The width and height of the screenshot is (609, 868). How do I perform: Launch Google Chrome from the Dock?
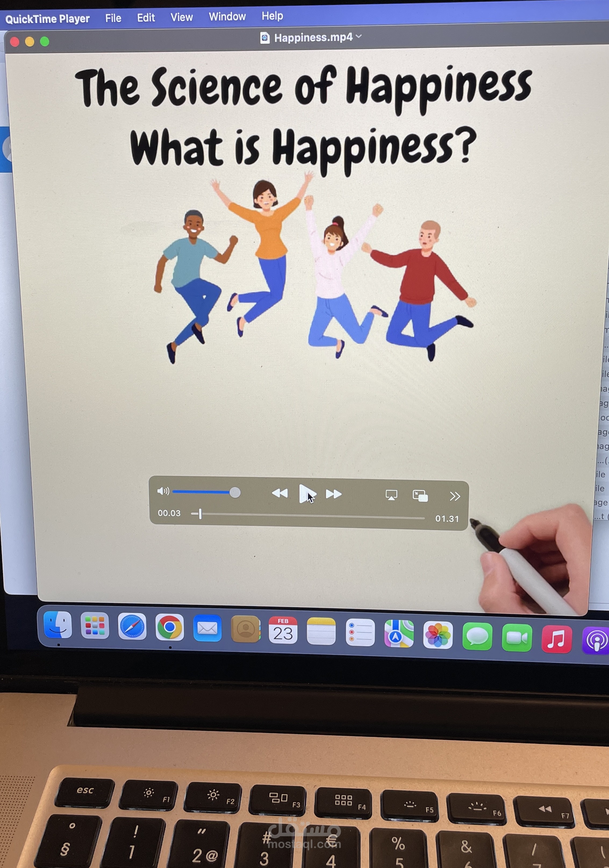click(169, 627)
